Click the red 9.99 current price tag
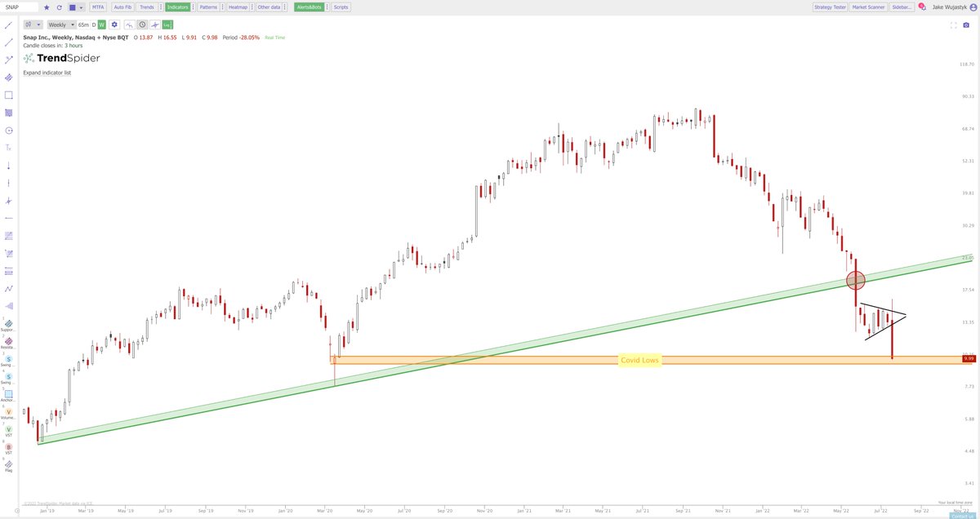Viewport: 980px width, 519px height. [969, 358]
